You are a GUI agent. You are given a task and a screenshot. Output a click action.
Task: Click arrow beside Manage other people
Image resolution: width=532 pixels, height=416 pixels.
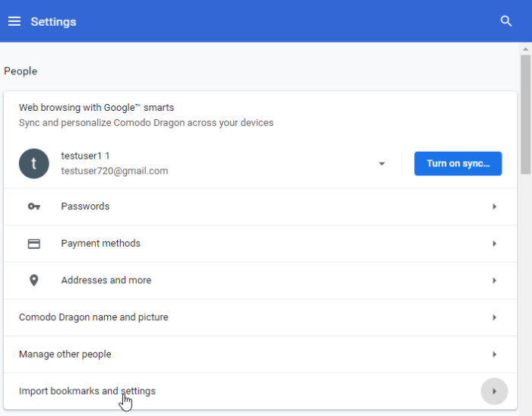coord(494,355)
